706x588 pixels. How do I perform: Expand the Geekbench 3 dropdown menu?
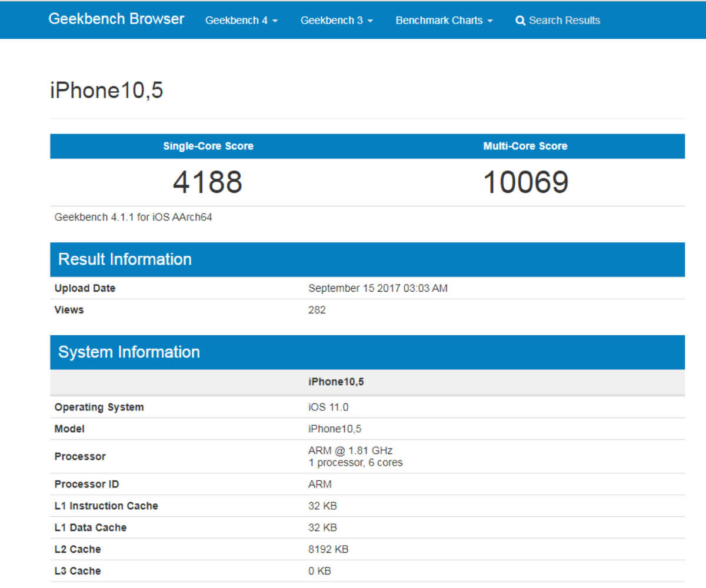point(337,21)
